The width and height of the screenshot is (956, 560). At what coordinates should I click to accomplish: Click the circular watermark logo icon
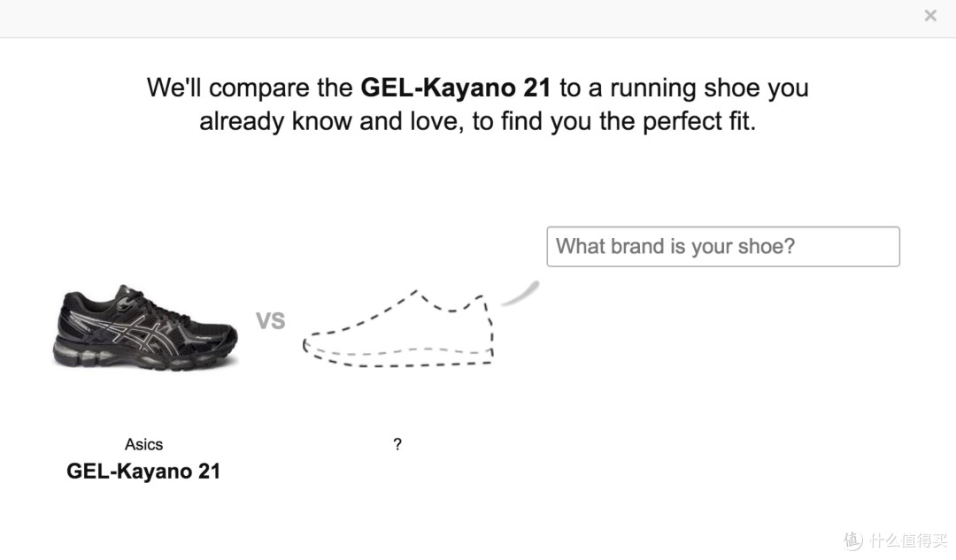853,540
